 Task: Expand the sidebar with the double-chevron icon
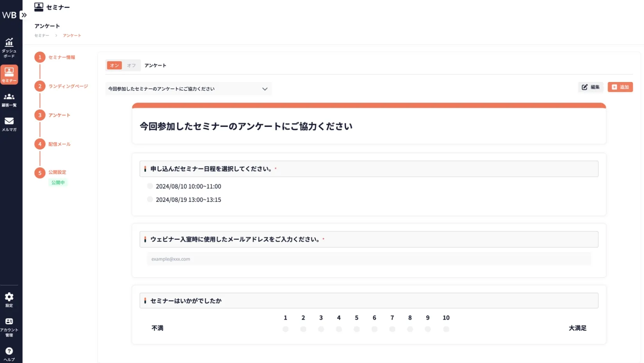pos(24,15)
